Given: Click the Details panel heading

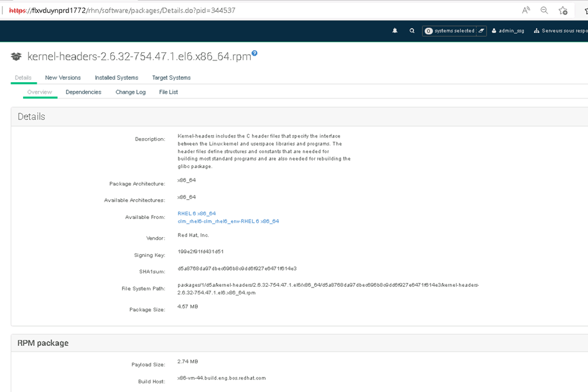Looking at the screenshot, I should pos(32,116).
